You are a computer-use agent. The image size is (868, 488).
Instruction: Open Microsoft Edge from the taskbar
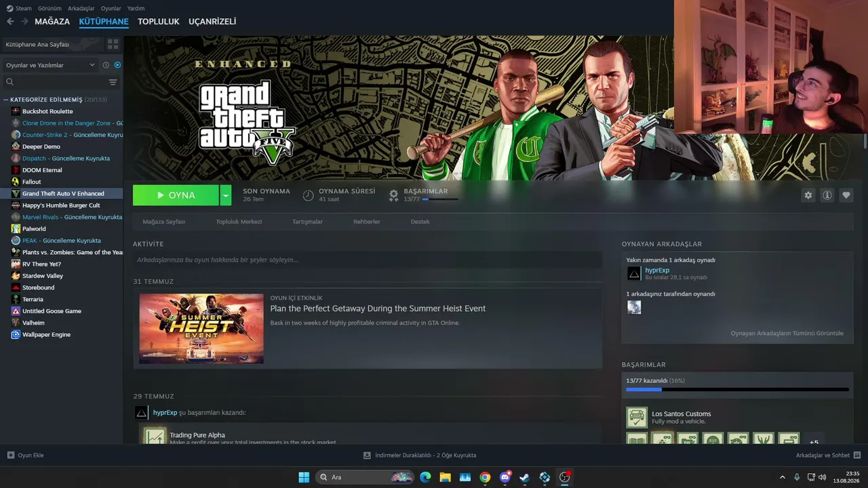pos(425,477)
